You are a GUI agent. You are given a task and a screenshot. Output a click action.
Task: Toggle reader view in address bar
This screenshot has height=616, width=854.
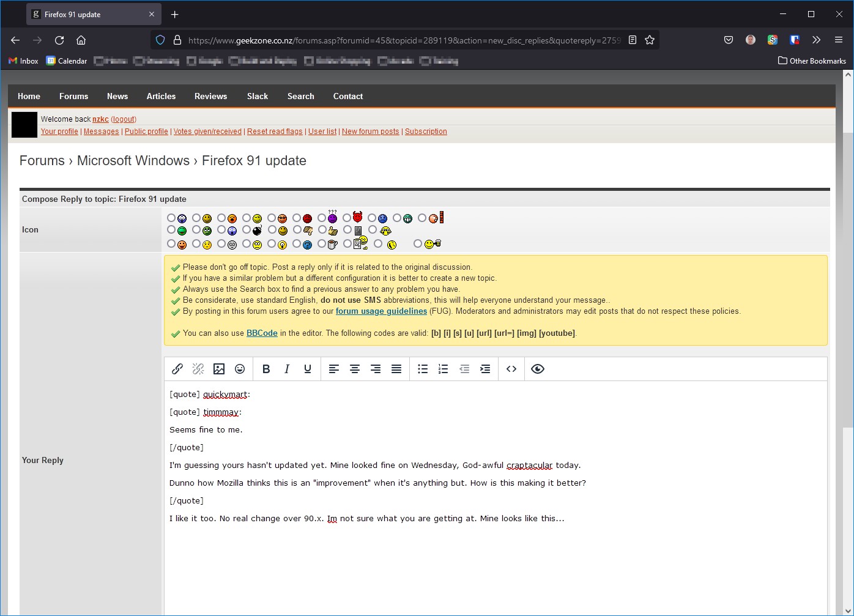coord(633,40)
